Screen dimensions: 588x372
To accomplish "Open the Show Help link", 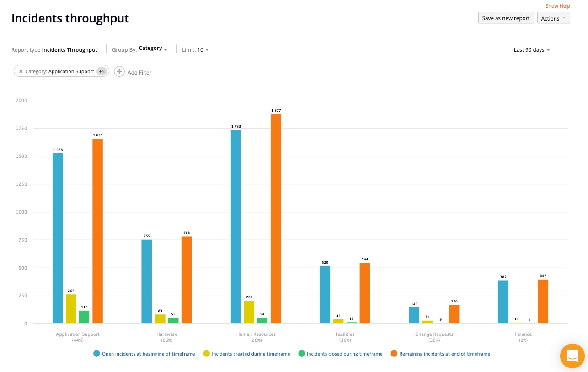I will click(x=557, y=6).
